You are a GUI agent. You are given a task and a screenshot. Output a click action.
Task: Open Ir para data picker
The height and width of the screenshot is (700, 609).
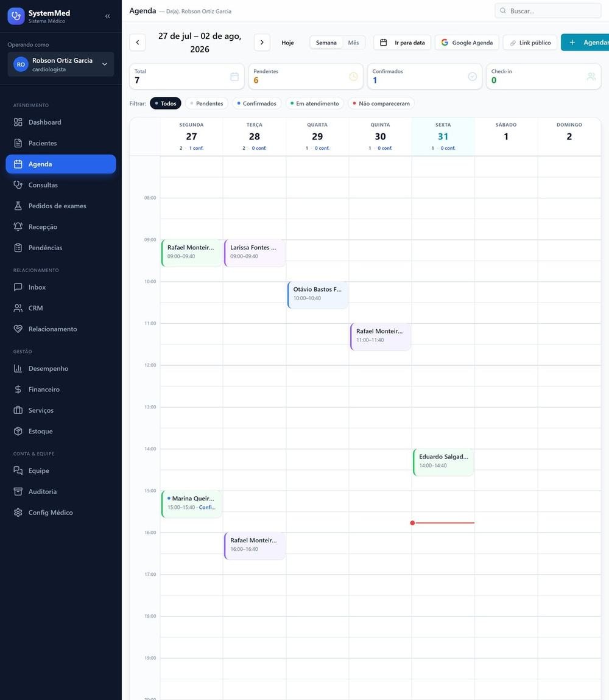coord(402,43)
